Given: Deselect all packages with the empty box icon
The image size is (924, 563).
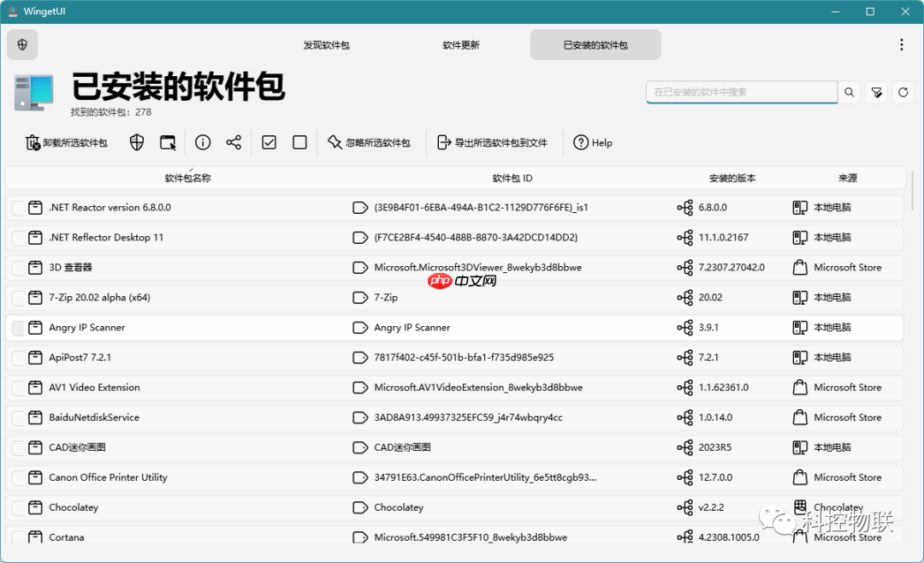Looking at the screenshot, I should click(299, 142).
